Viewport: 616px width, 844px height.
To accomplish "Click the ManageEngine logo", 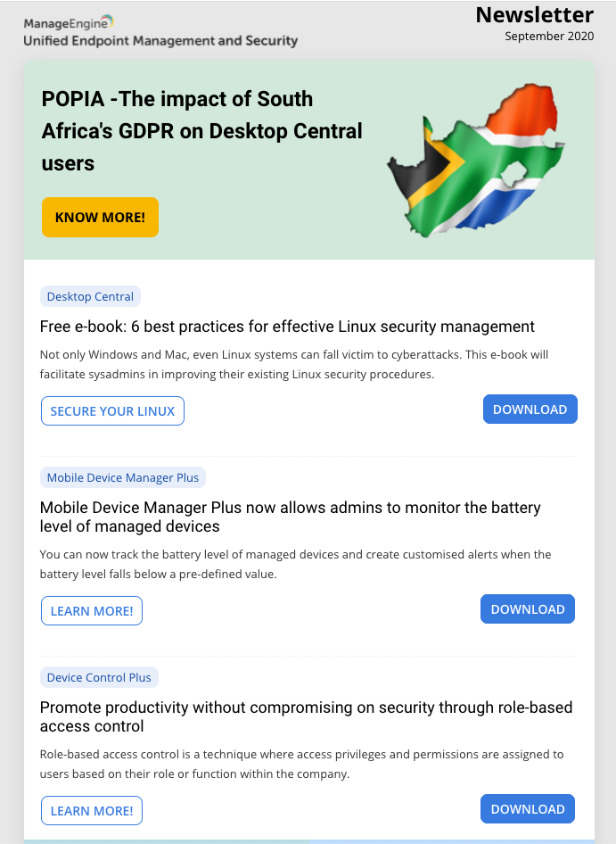I will tap(69, 22).
